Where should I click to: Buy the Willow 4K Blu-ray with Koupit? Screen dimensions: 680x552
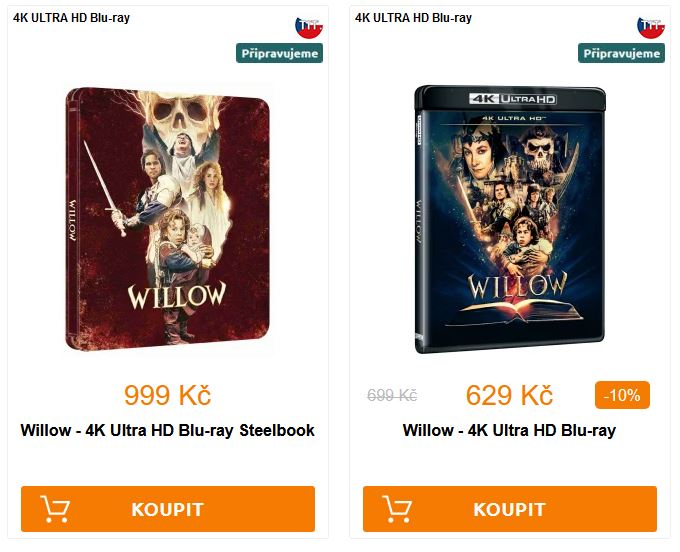click(x=510, y=509)
